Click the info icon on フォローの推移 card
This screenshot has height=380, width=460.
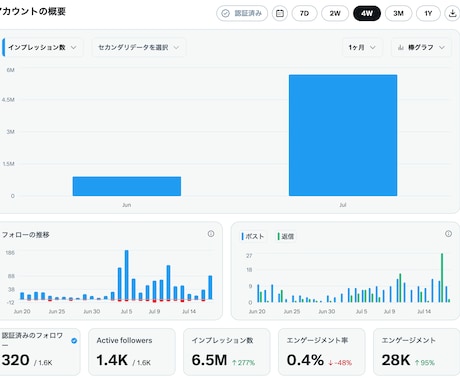coord(211,234)
